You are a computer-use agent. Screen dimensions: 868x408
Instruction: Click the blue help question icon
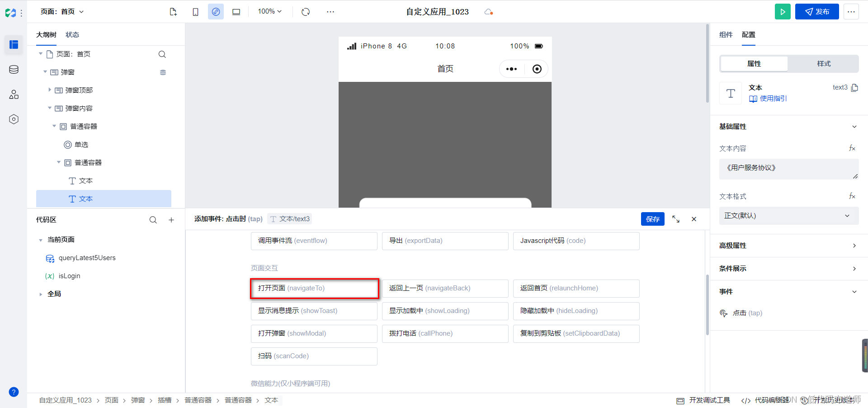tap(14, 392)
